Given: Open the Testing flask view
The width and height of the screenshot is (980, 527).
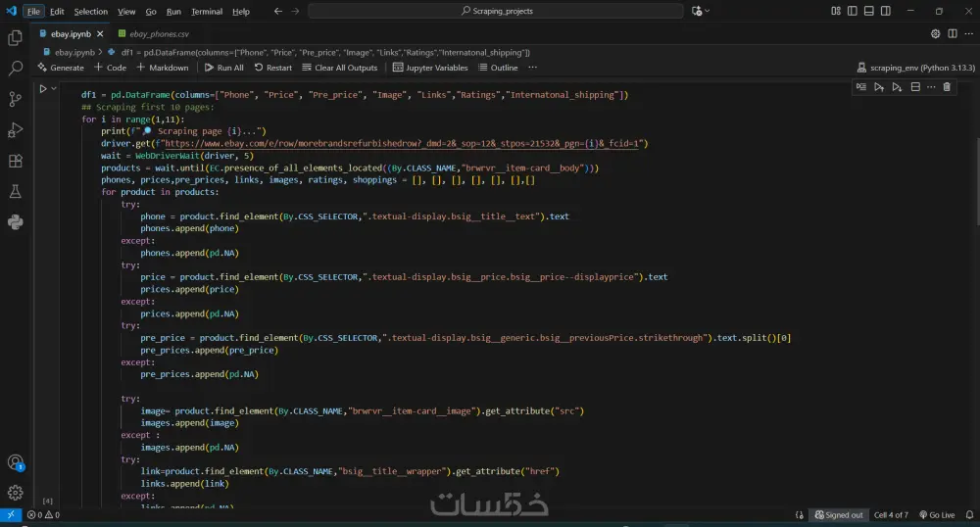Looking at the screenshot, I should coord(15,191).
